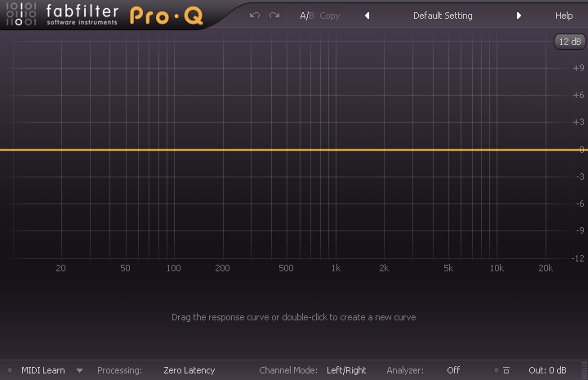Go to next preset arrow

(519, 16)
